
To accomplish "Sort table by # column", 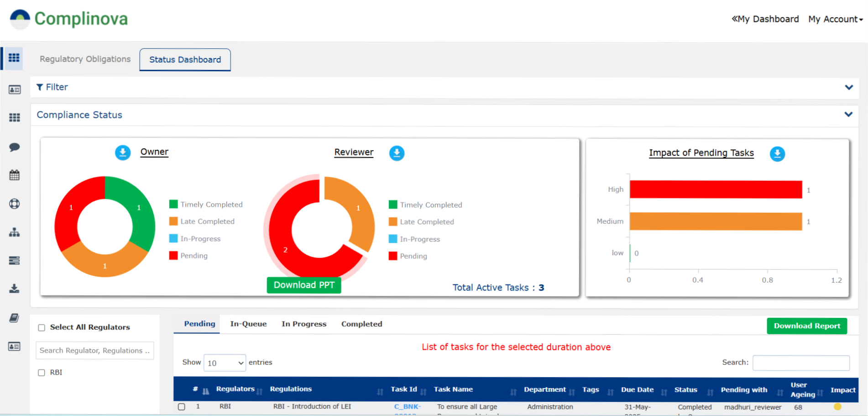I will (x=205, y=391).
